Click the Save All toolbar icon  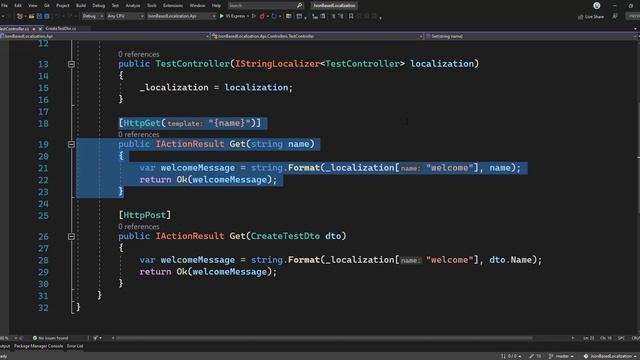pyautogui.click(x=47, y=16)
